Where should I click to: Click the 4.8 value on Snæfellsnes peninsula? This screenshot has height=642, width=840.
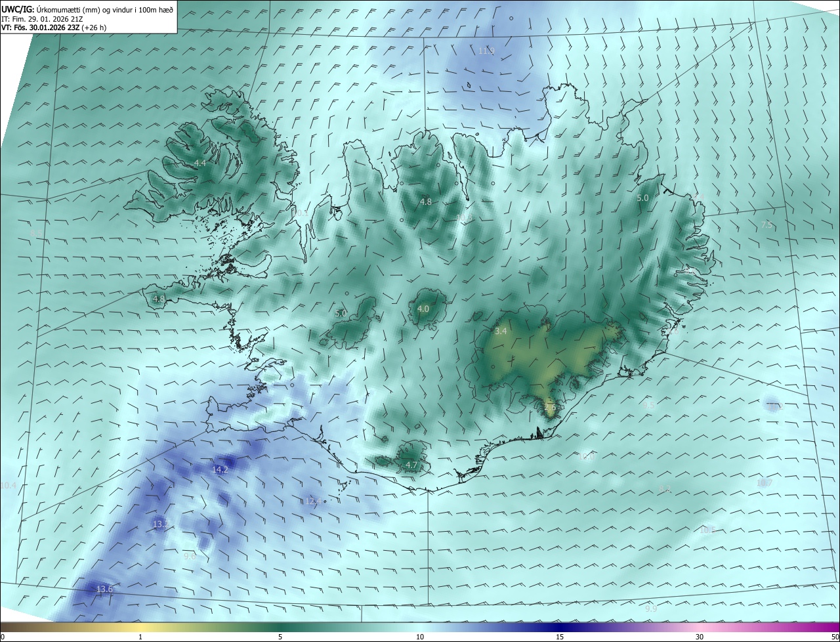pyautogui.click(x=159, y=299)
